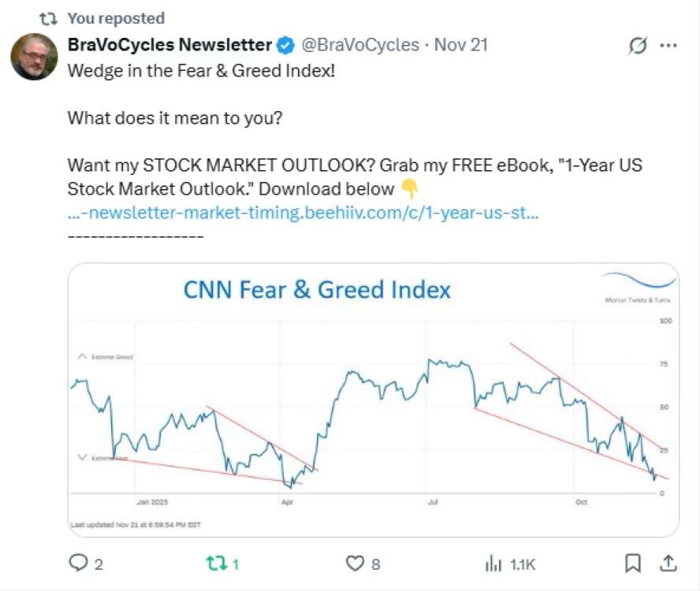Click the Grok icon beside Nov 21
The width and height of the screenshot is (700, 591).
[637, 46]
